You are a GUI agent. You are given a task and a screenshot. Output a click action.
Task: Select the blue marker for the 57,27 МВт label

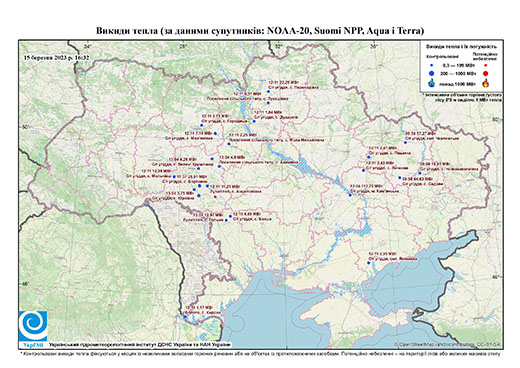pyautogui.click(x=406, y=142)
